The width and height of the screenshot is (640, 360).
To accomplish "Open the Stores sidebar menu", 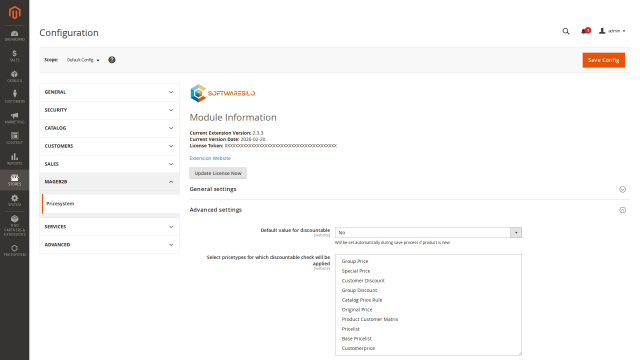I will click(15, 180).
